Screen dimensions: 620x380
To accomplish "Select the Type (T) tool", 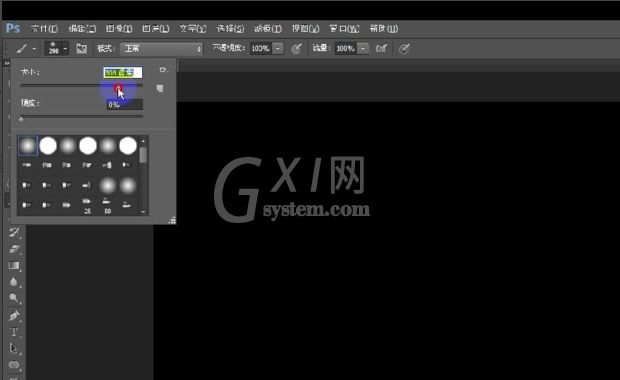I will [x=14, y=332].
